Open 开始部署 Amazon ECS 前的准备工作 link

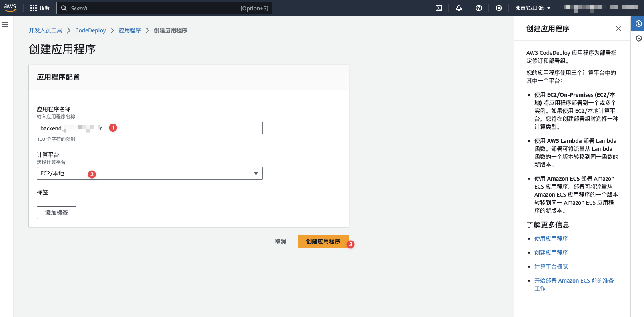[x=574, y=285]
